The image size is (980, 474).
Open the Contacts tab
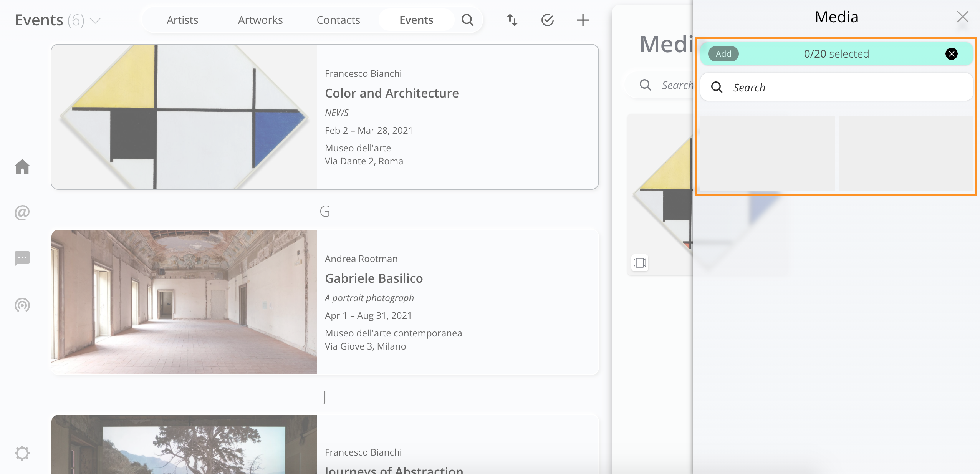338,20
